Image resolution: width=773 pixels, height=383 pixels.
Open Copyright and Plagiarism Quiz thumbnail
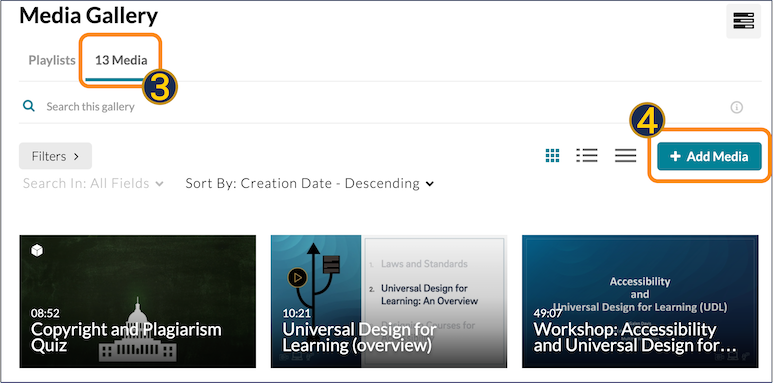coord(138,301)
